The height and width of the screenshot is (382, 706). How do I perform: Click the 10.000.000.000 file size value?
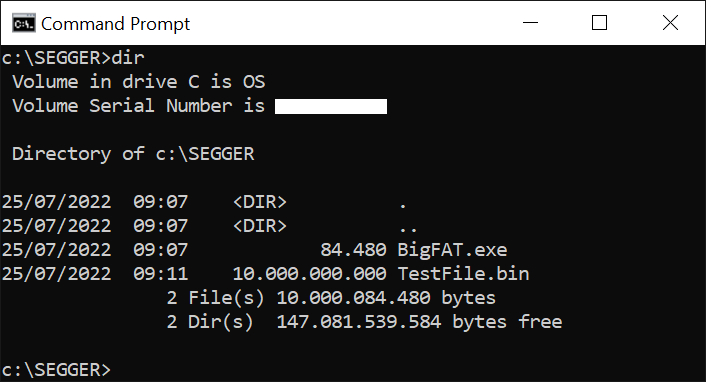(309, 274)
